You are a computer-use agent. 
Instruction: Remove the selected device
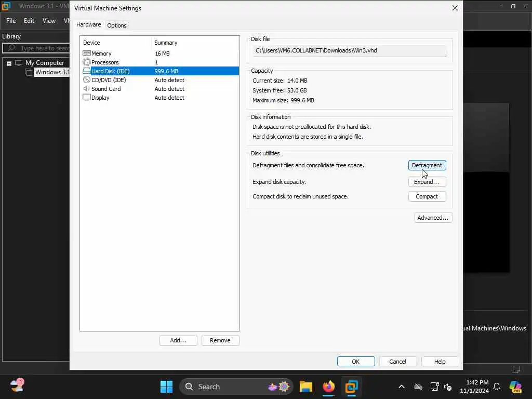tap(220, 340)
